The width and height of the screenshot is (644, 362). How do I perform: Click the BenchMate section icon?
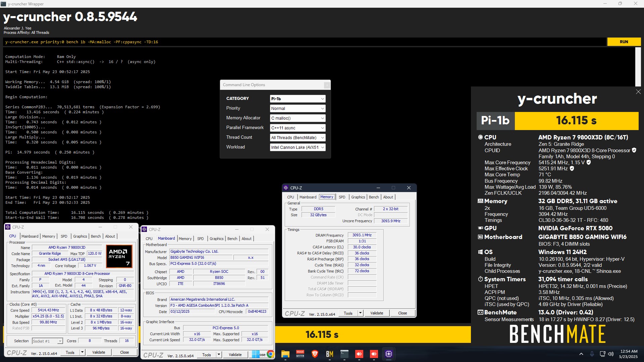click(480, 312)
